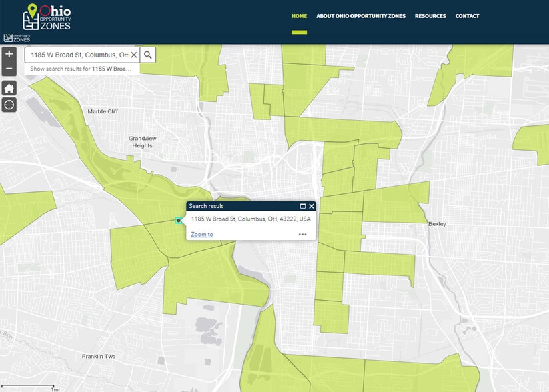Go to About Ohio Opportunity Zones

click(360, 16)
